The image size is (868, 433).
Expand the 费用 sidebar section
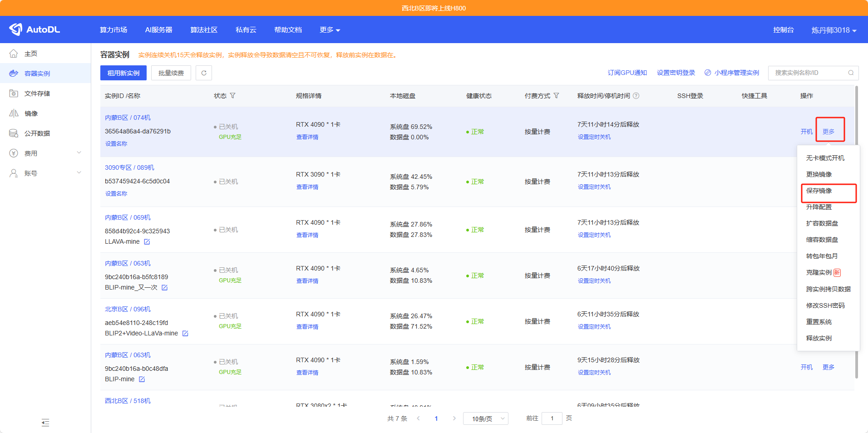click(x=79, y=153)
